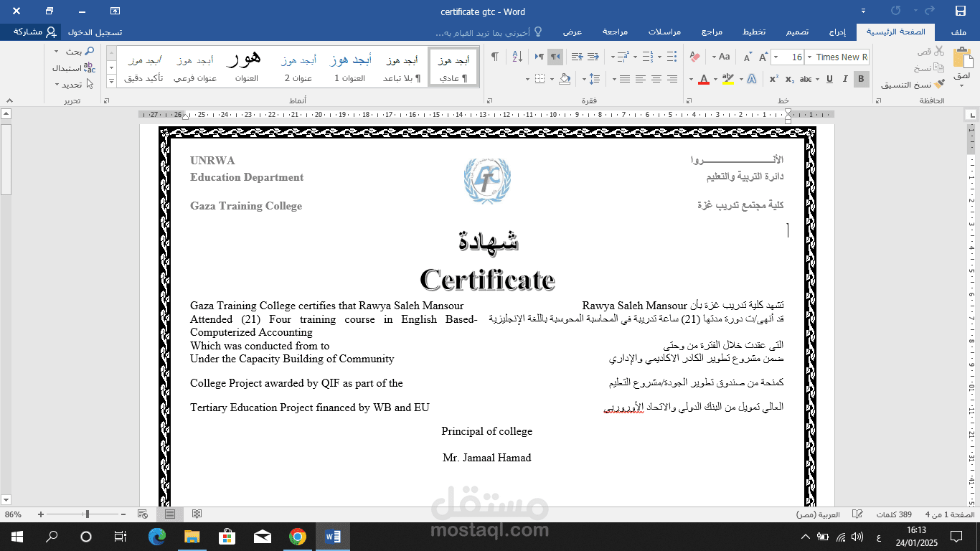The image size is (980, 551).
Task: Expand the Styles gallery More arrow
Action: [x=111, y=80]
